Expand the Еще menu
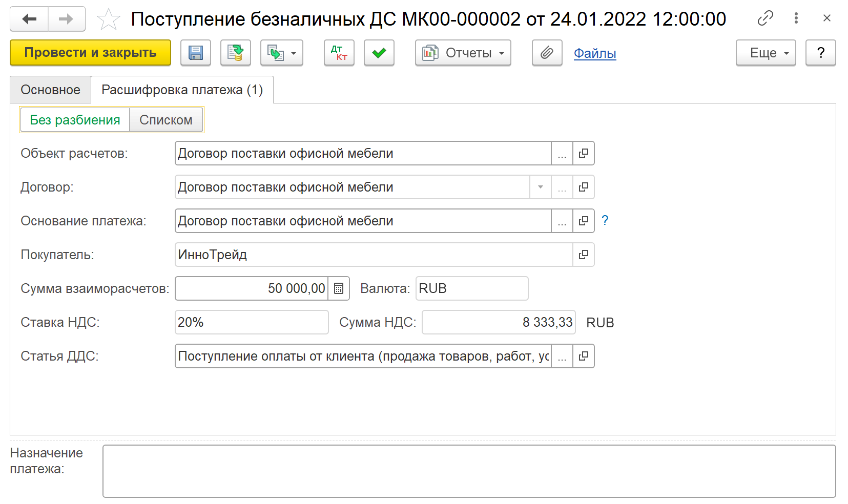The image size is (848, 504). (x=766, y=53)
